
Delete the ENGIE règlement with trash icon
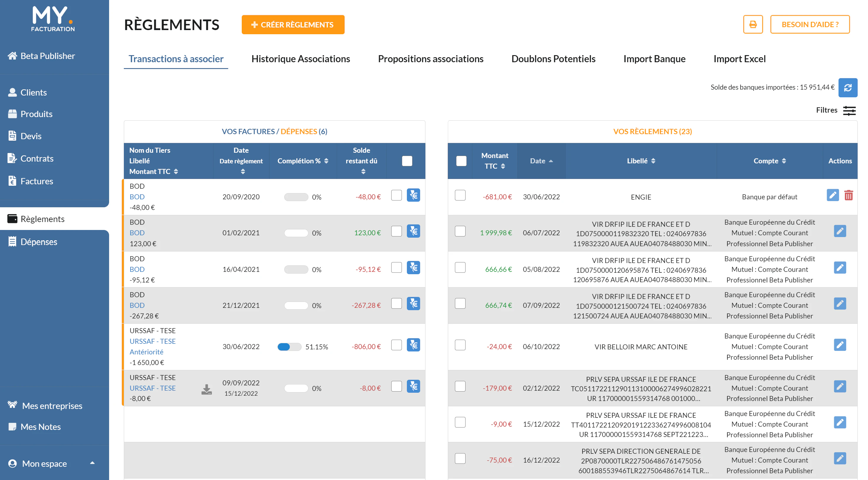click(849, 195)
